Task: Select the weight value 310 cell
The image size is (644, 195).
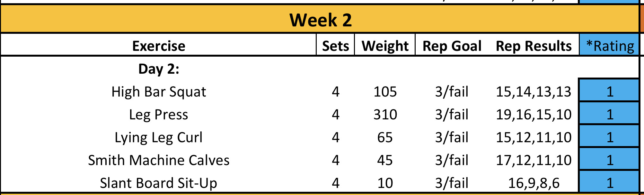Action: [385, 115]
